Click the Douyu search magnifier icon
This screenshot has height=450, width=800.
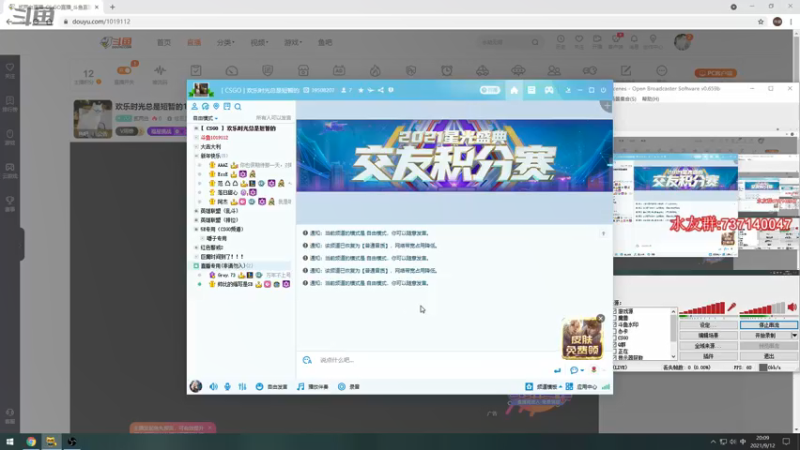click(535, 42)
